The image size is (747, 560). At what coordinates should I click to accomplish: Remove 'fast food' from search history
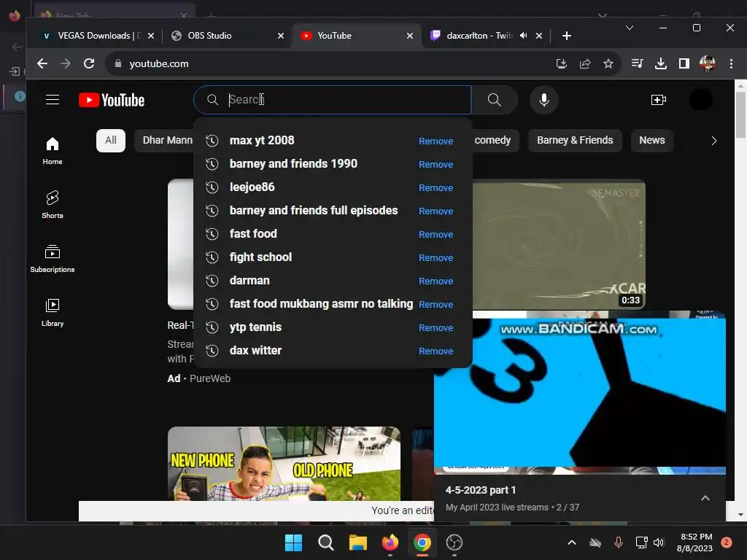(x=436, y=234)
